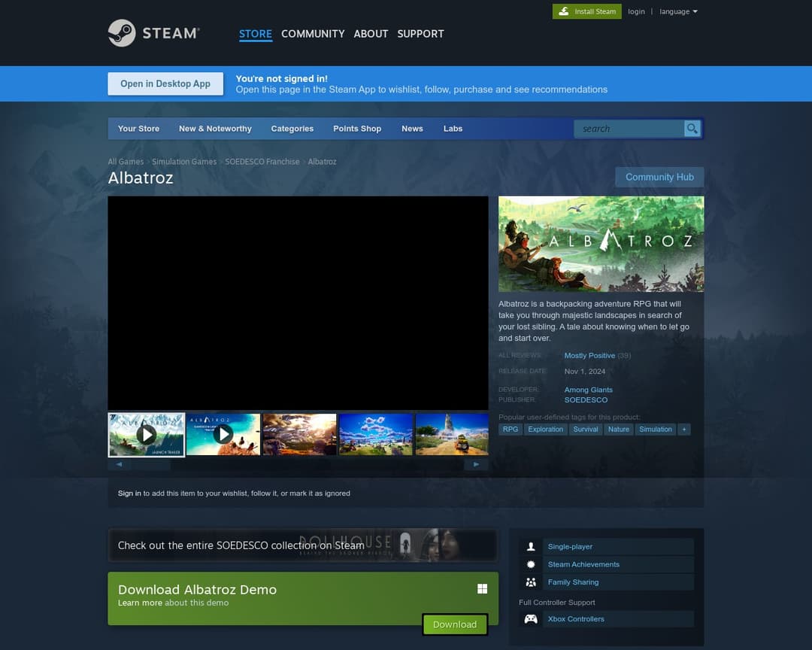Image resolution: width=812 pixels, height=650 pixels.
Task: Expand more tags with plus button
Action: [683, 430]
